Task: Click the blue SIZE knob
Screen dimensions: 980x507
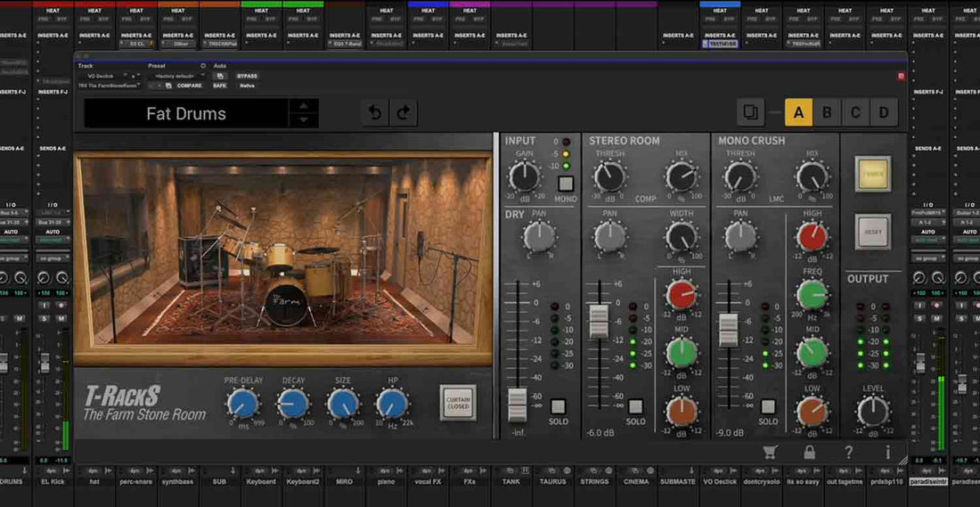Action: [343, 405]
